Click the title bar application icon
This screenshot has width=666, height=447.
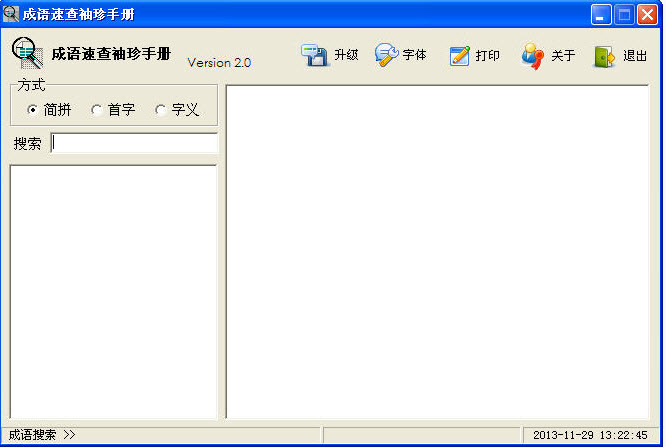[10, 14]
